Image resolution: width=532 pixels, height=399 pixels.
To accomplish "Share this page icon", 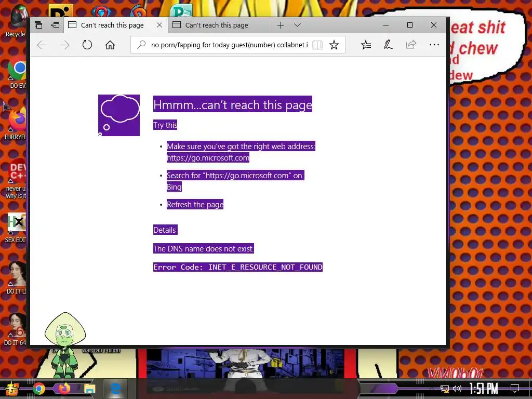I will point(411,45).
